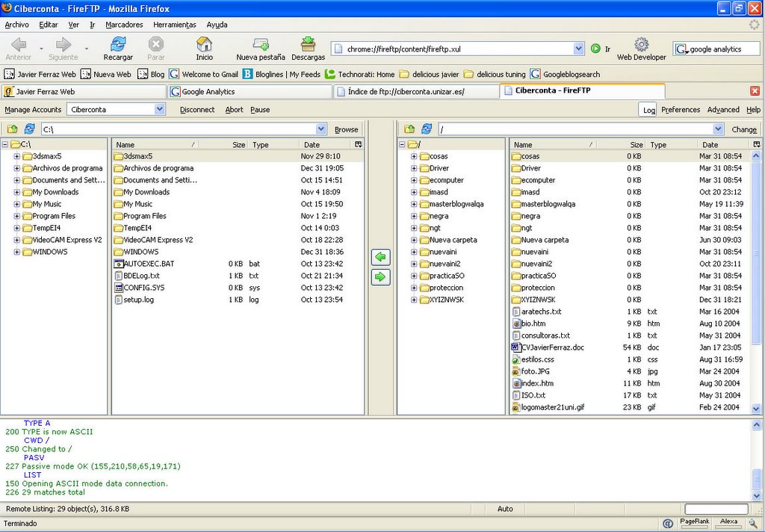Image resolution: width=765 pixels, height=532 pixels.
Task: Open column picker in local file list
Action: [x=358, y=144]
